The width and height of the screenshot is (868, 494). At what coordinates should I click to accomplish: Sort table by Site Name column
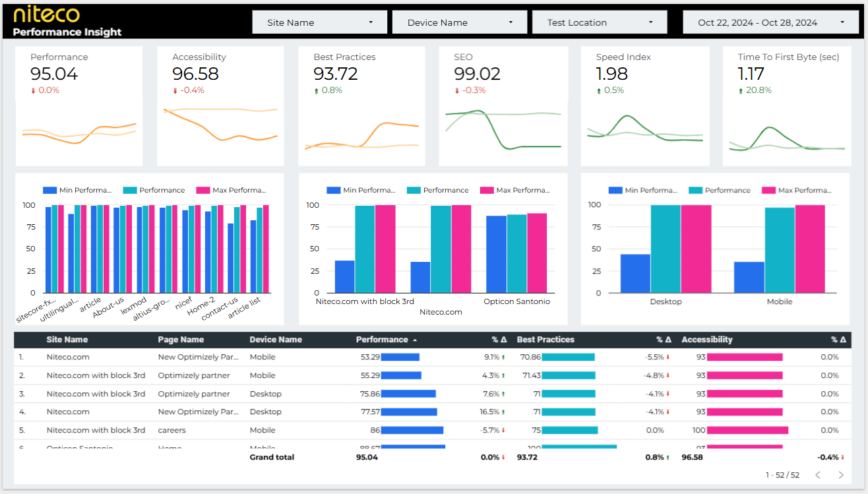pos(67,340)
